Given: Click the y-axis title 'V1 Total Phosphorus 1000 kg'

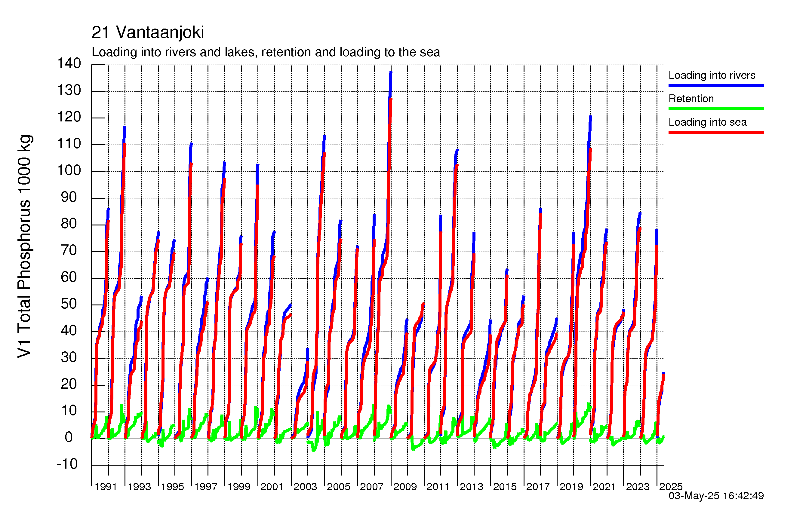Looking at the screenshot, I should (x=24, y=246).
